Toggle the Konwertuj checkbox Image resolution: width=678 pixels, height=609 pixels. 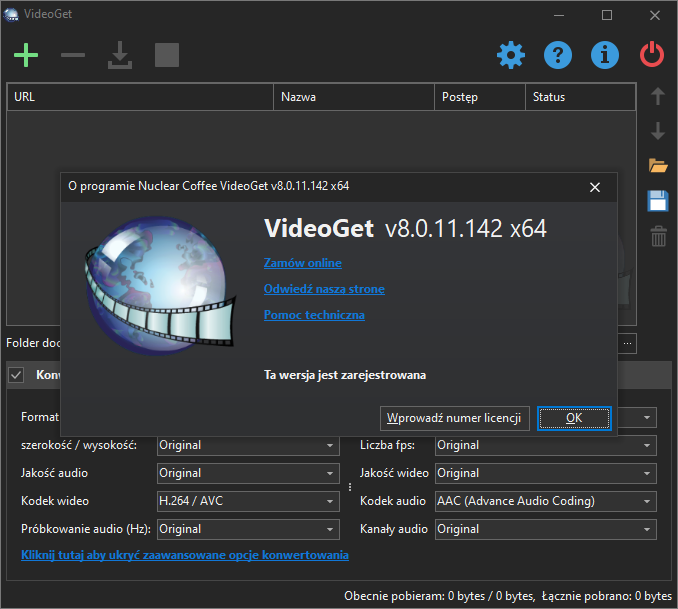pyautogui.click(x=16, y=375)
